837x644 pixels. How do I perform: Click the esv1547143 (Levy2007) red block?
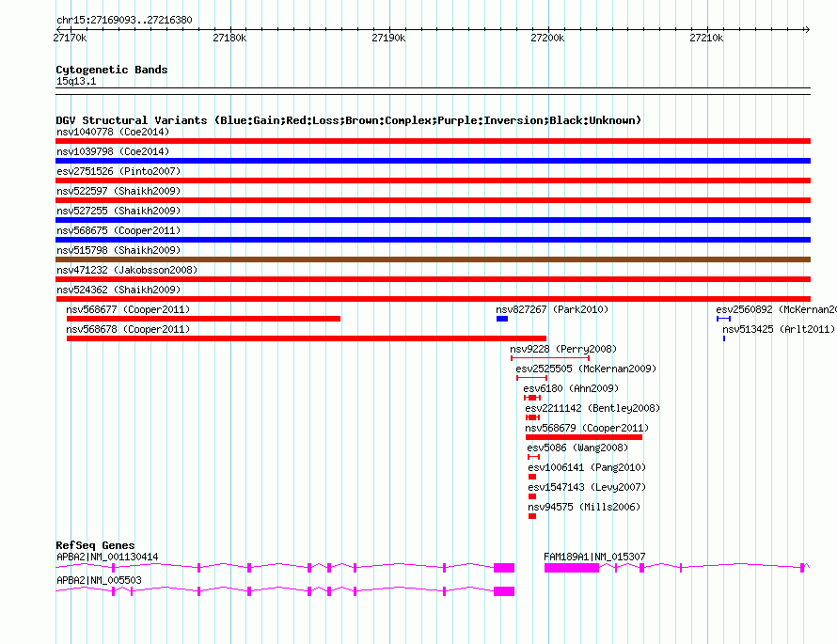[532, 496]
